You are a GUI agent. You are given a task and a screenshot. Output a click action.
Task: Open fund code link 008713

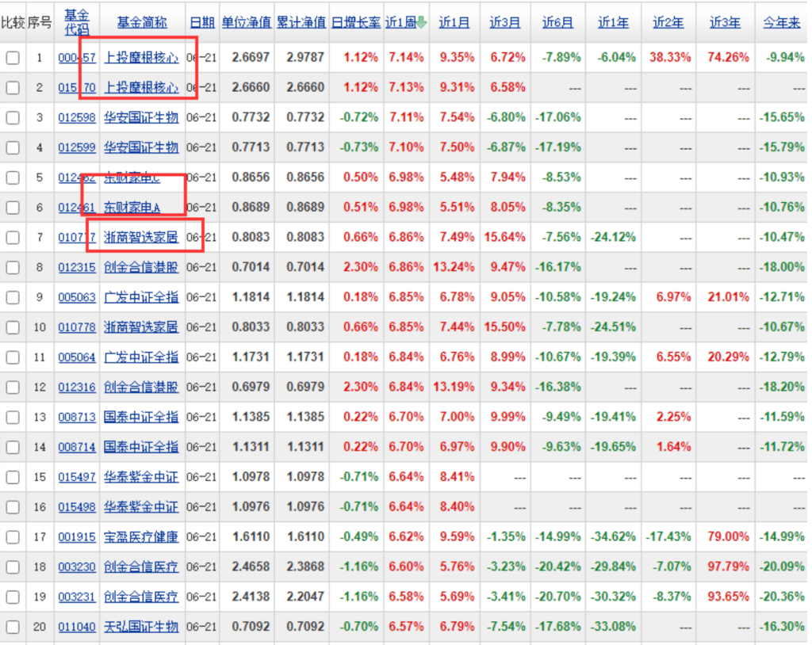tap(77, 418)
